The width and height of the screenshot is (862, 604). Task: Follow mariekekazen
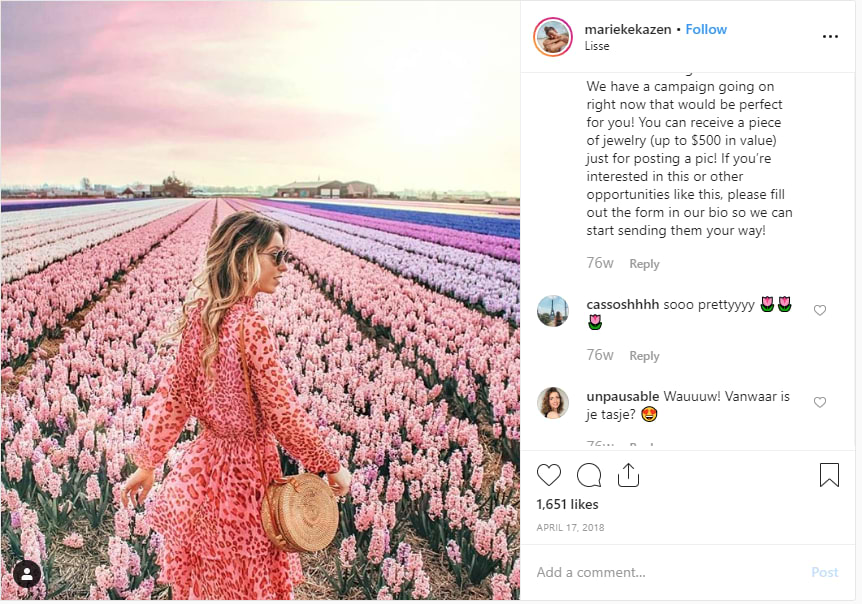tap(706, 29)
